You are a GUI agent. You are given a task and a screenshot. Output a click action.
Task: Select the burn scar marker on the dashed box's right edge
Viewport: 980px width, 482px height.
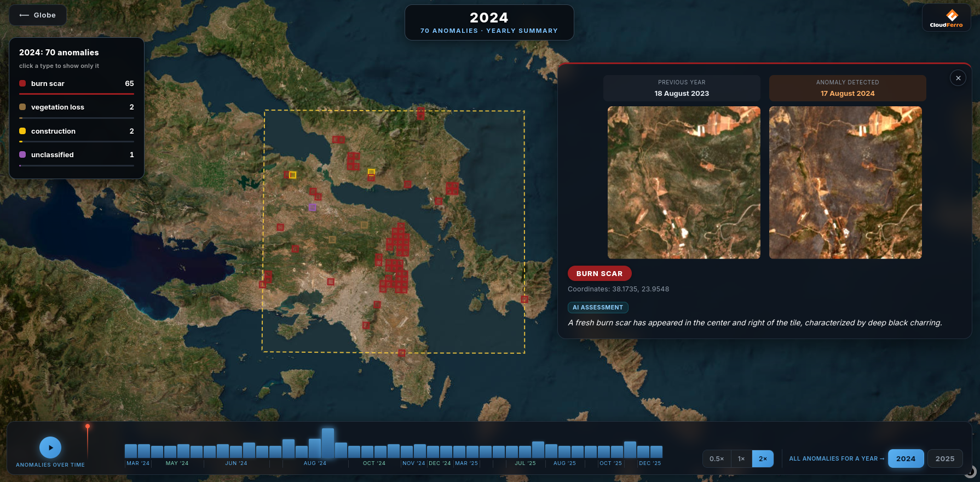[x=524, y=300]
